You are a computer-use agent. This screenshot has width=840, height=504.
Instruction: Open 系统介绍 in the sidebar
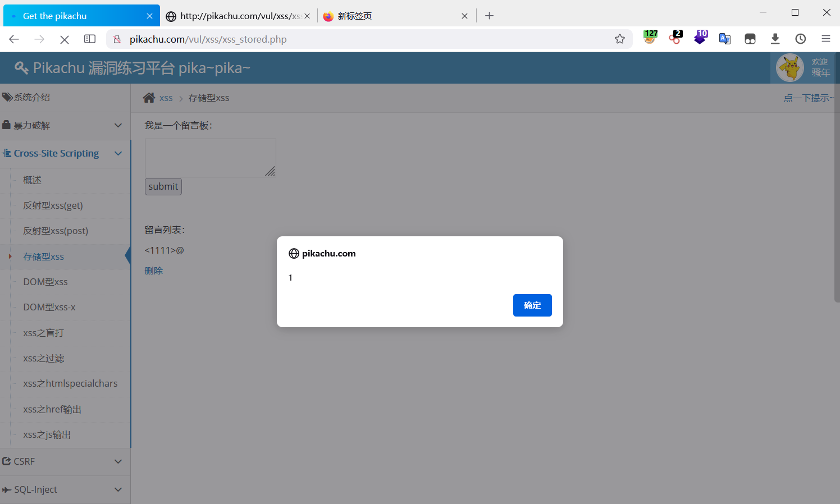click(x=65, y=97)
